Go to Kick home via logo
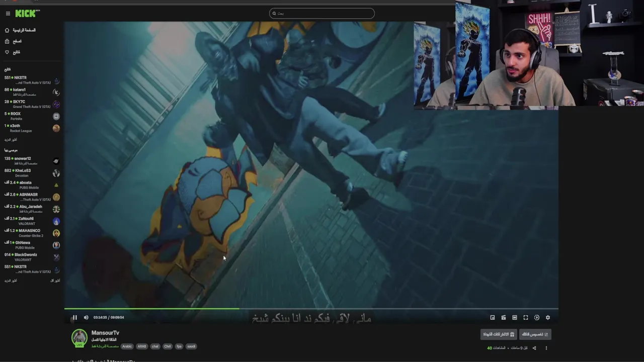The width and height of the screenshot is (644, 362). click(27, 14)
